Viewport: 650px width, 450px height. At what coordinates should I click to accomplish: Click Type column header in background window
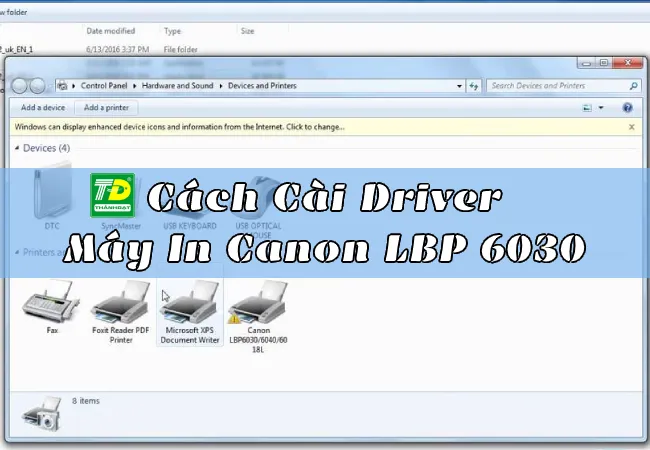pos(172,31)
